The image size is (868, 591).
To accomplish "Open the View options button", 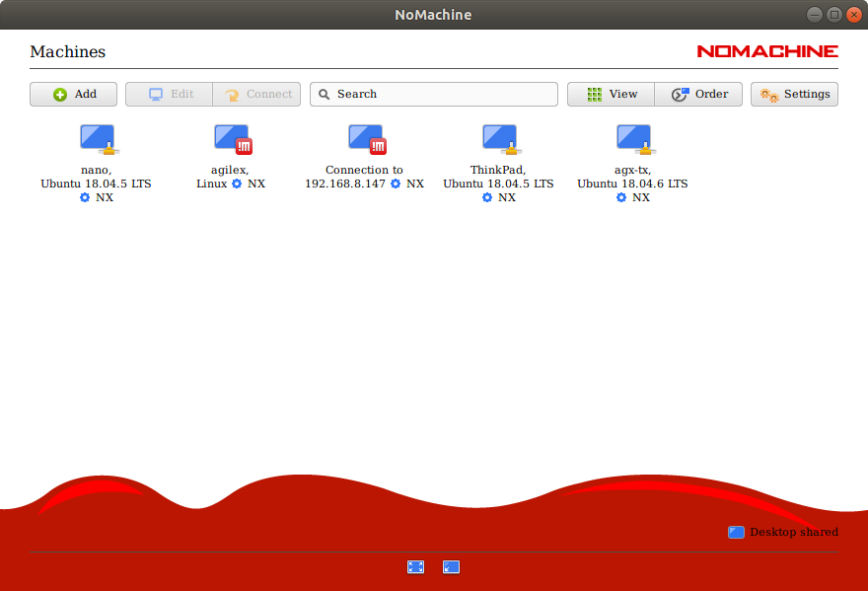I will 612,94.
